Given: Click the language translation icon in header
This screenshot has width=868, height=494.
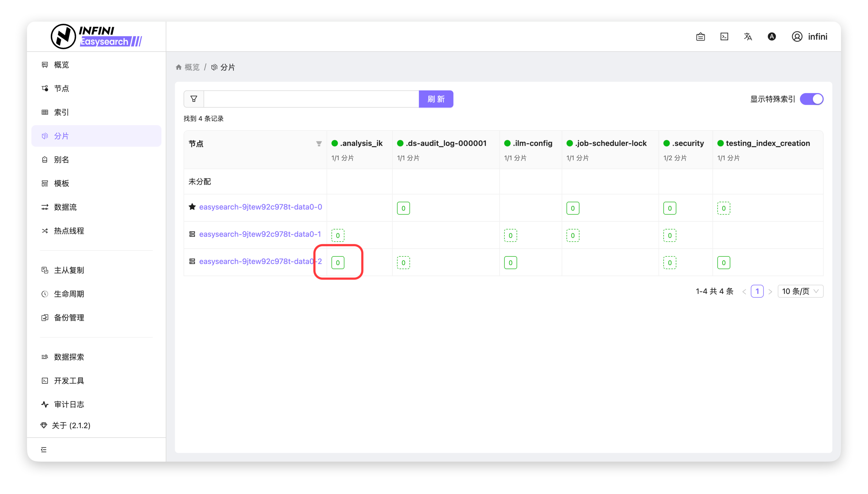Looking at the screenshot, I should (748, 37).
